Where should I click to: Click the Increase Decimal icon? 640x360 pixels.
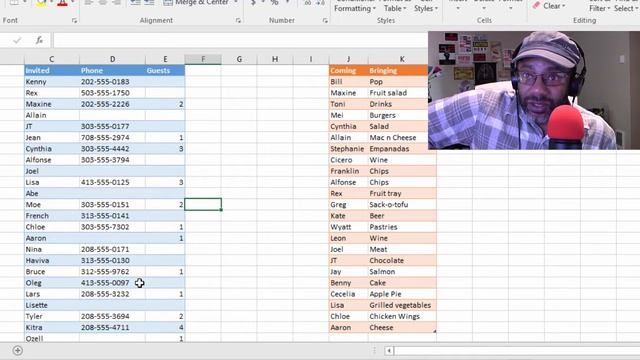(x=307, y=3)
